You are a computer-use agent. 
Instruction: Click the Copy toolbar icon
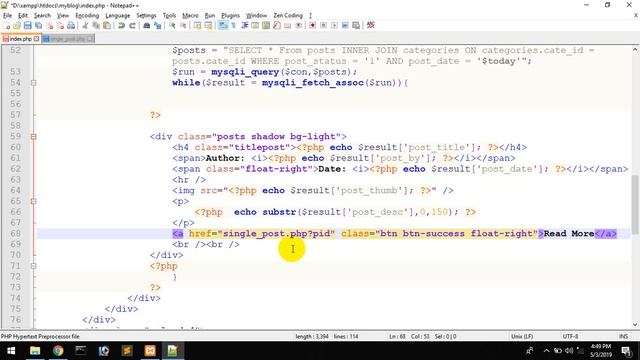(96, 25)
